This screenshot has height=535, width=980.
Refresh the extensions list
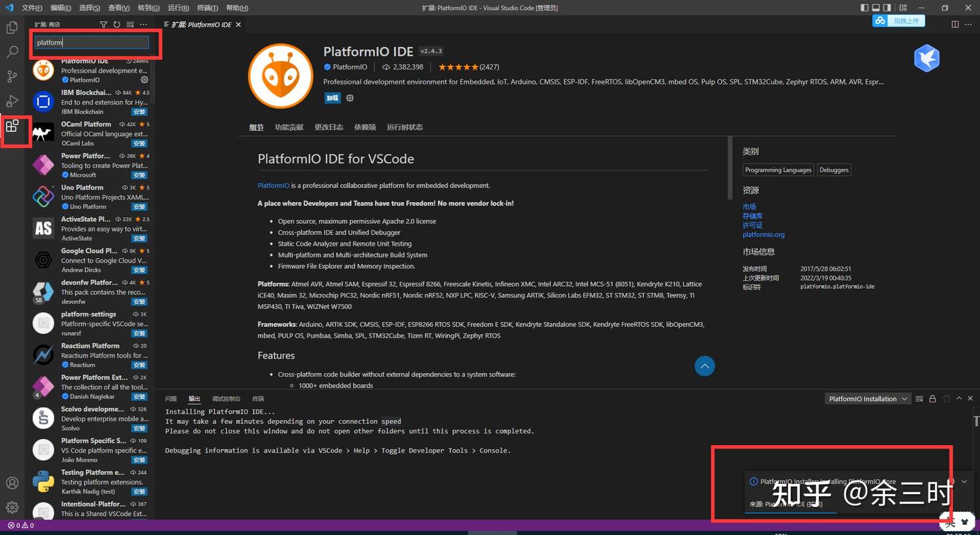pyautogui.click(x=116, y=24)
